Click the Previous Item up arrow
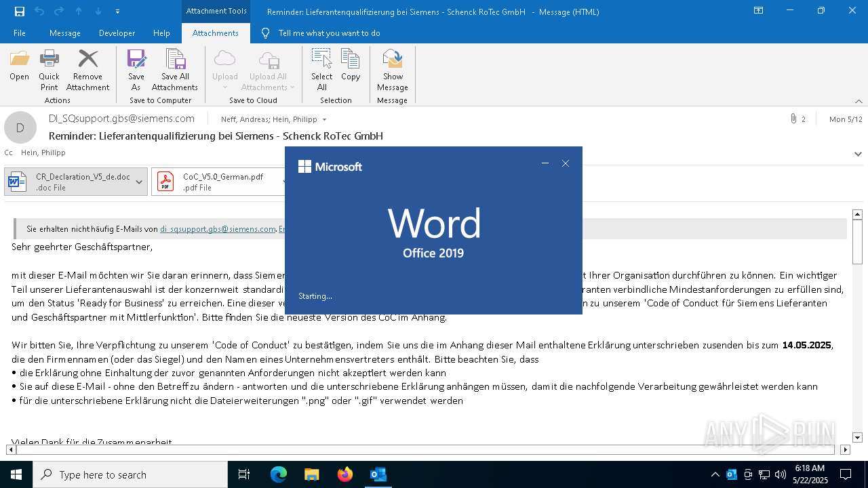 [79, 12]
